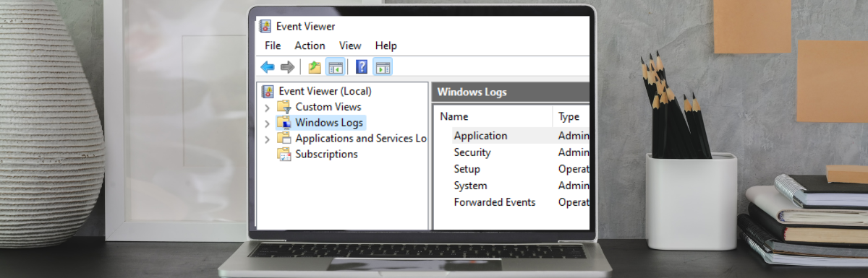Toggle the Show/Hide Console Tree icon
The width and height of the screenshot is (868, 278).
coord(335,67)
